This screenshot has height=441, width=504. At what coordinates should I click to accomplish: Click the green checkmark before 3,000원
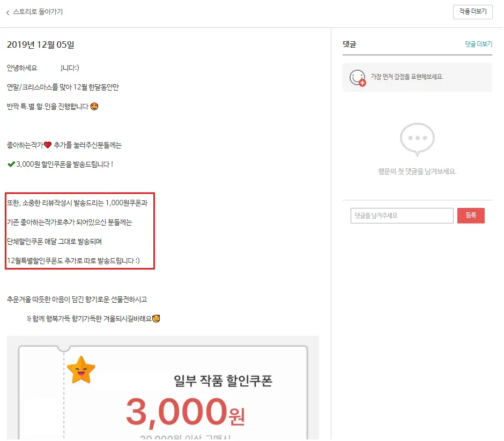coord(11,165)
